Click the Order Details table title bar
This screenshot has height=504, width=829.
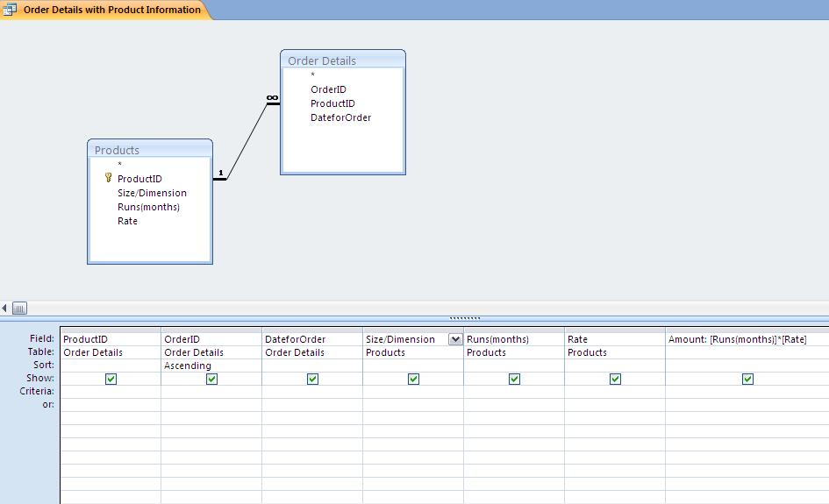click(342, 60)
